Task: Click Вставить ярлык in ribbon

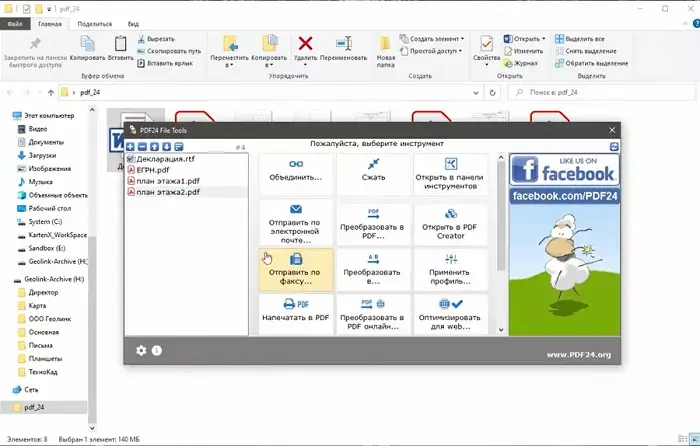Action: point(165,63)
